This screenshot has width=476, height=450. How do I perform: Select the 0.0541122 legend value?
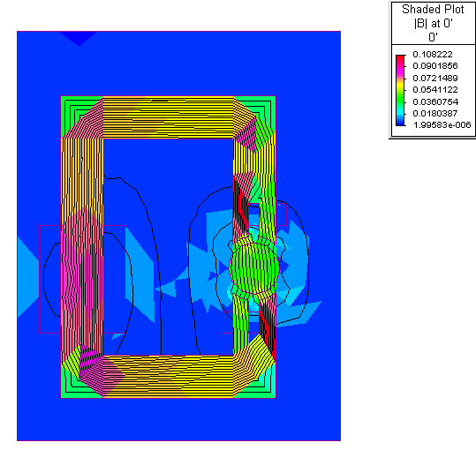[x=435, y=90]
